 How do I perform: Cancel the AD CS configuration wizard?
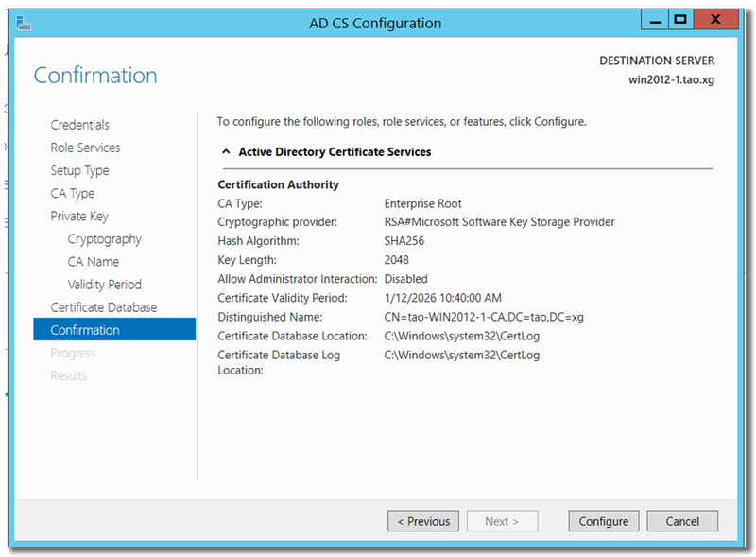682,521
